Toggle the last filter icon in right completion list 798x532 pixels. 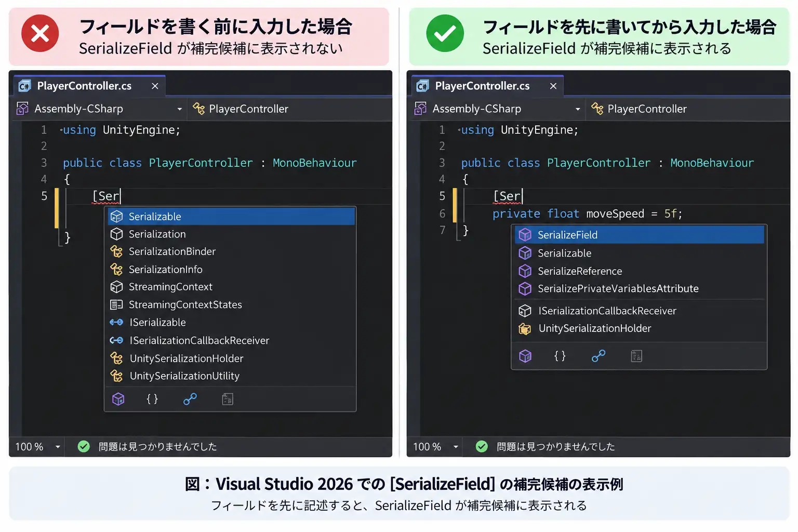(x=636, y=356)
